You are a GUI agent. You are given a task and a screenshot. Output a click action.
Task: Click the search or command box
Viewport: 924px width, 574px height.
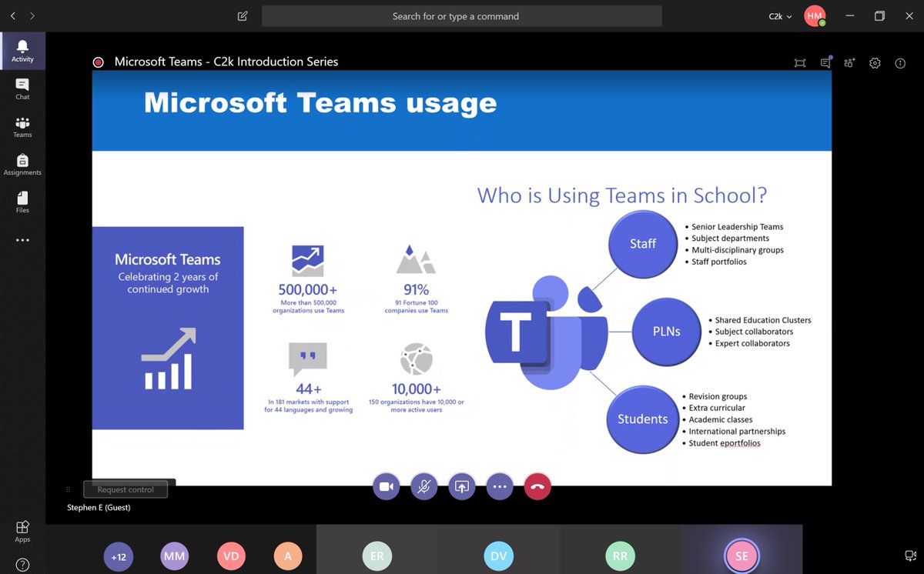(462, 16)
